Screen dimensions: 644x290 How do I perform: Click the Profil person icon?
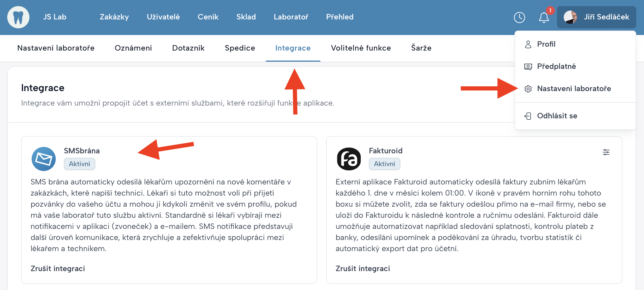(528, 44)
